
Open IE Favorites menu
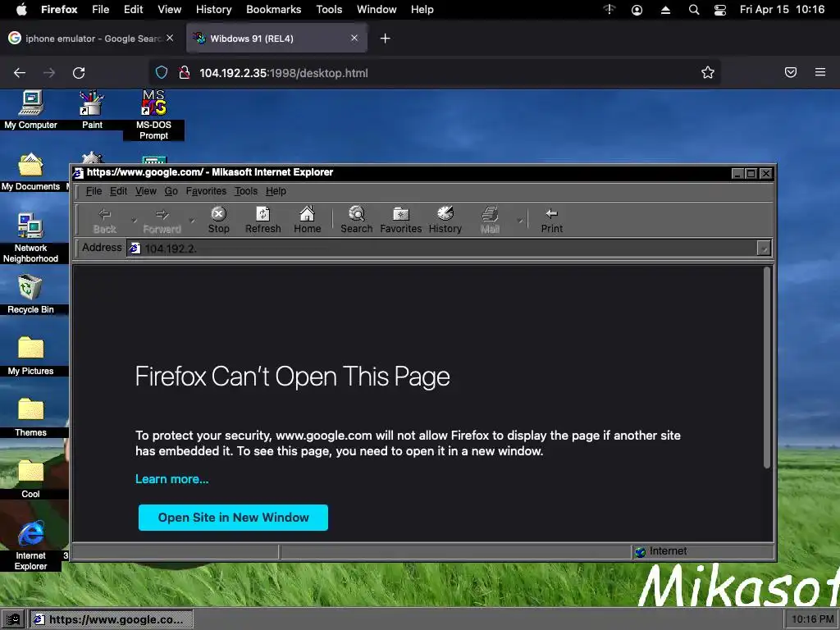206,191
